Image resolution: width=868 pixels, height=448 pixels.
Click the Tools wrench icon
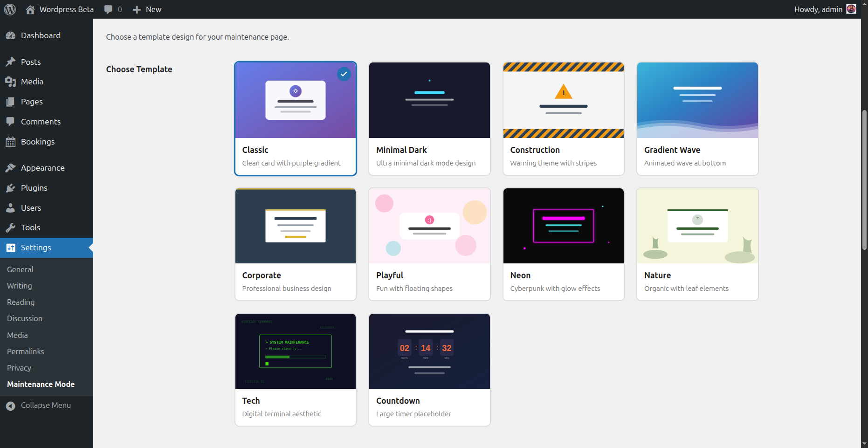click(10, 227)
